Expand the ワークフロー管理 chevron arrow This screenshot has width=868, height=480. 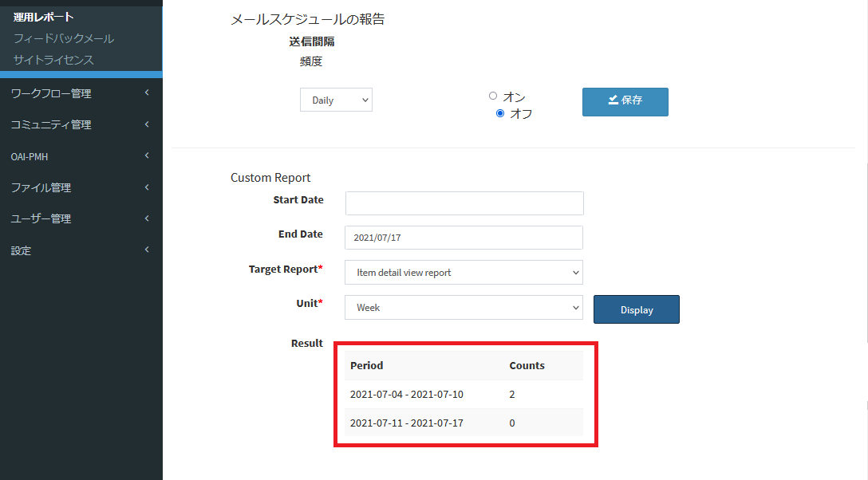147,93
